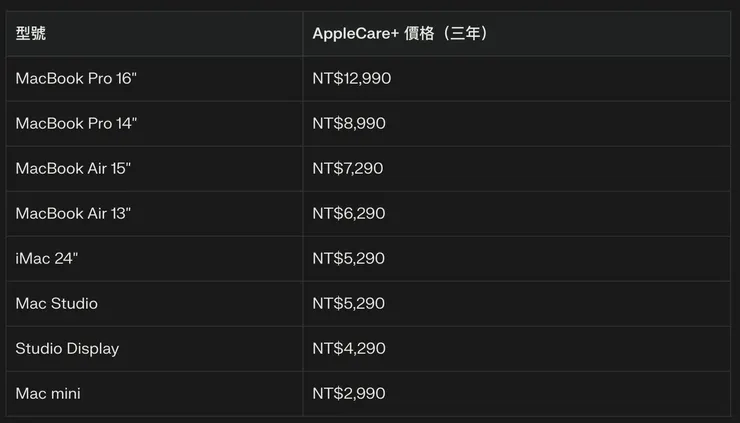Image resolution: width=740 pixels, height=423 pixels.
Task: Click the NT$4,290 price cell
Action: coord(348,349)
